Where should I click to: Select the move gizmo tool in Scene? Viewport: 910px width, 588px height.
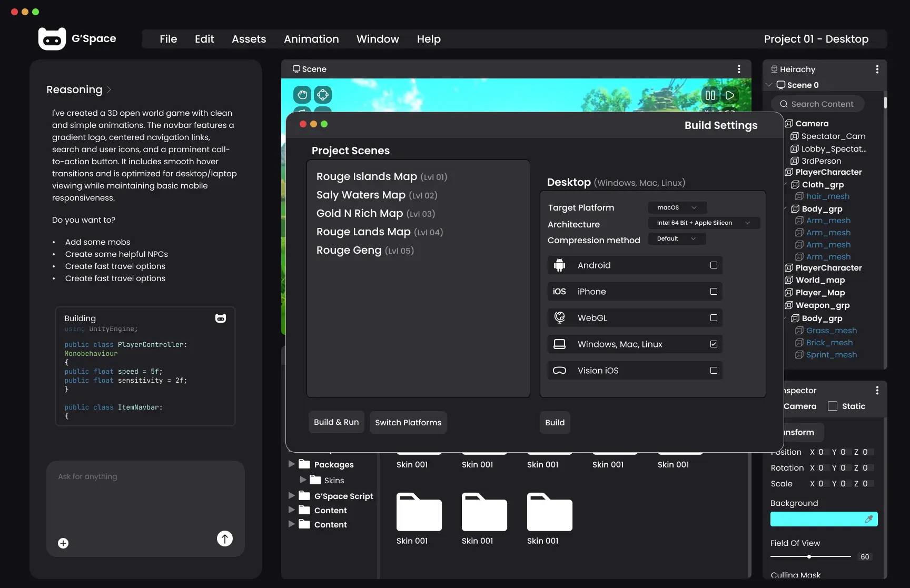(323, 95)
